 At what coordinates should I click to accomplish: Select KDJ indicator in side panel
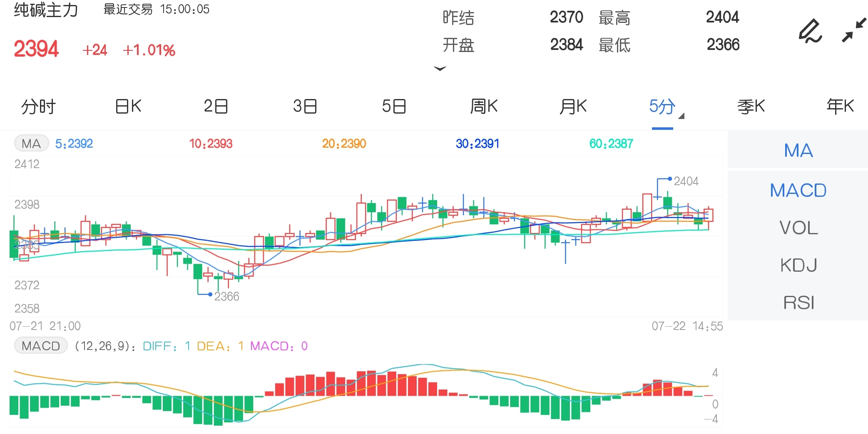pos(798,265)
